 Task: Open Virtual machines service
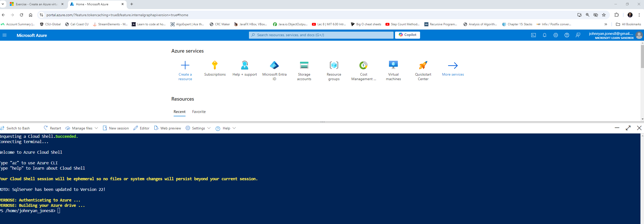click(393, 65)
